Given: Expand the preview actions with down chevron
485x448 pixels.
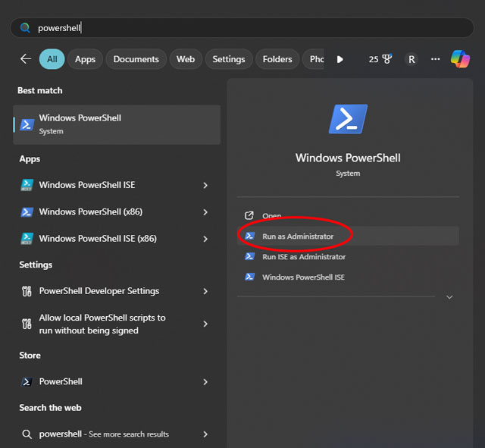Looking at the screenshot, I should [x=449, y=297].
